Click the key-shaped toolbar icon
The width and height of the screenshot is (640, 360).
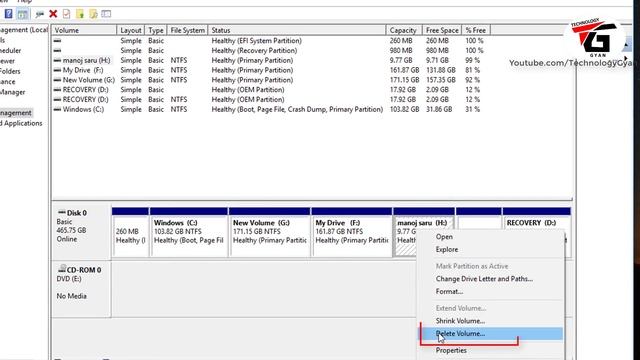point(40,14)
